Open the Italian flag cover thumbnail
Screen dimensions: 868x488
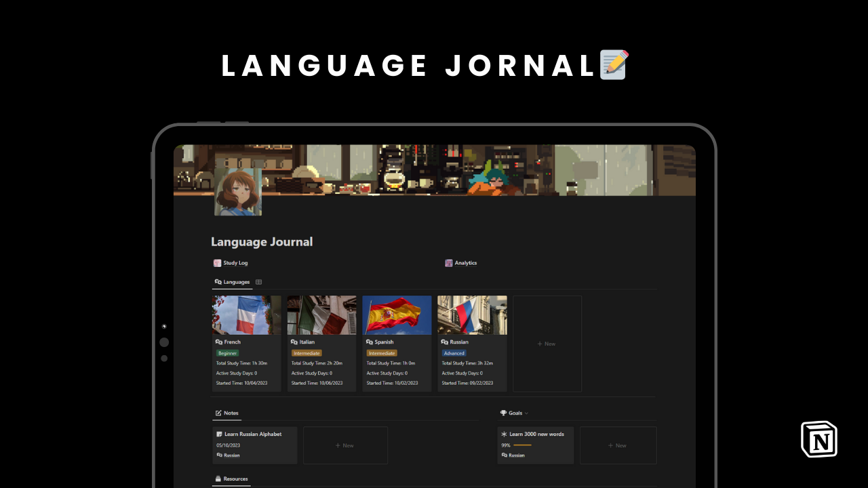[x=321, y=315]
